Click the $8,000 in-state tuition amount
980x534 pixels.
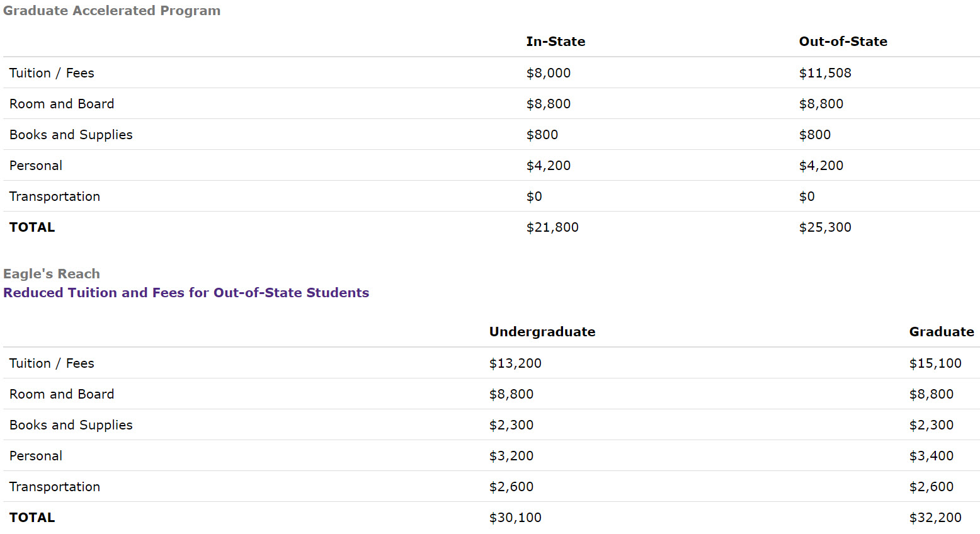(x=548, y=73)
